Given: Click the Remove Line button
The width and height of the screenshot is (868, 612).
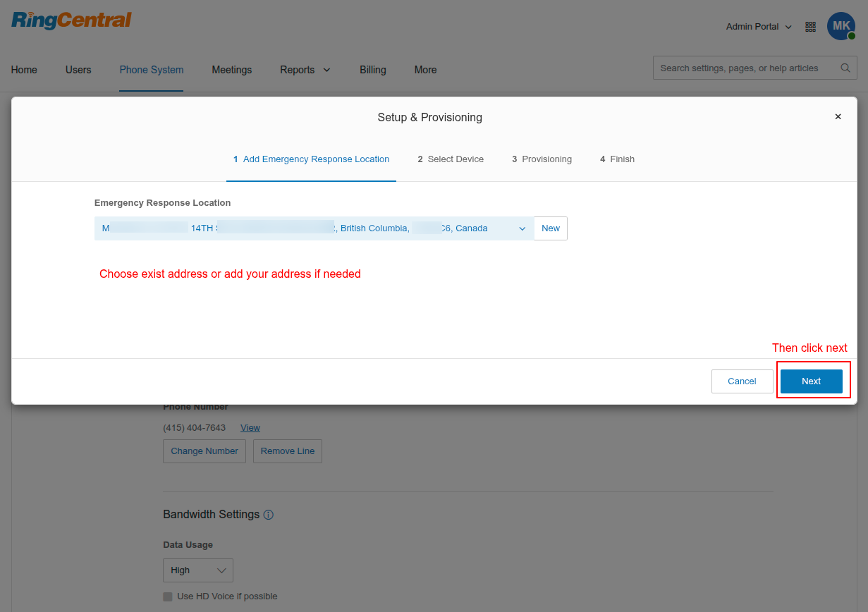Looking at the screenshot, I should point(288,451).
